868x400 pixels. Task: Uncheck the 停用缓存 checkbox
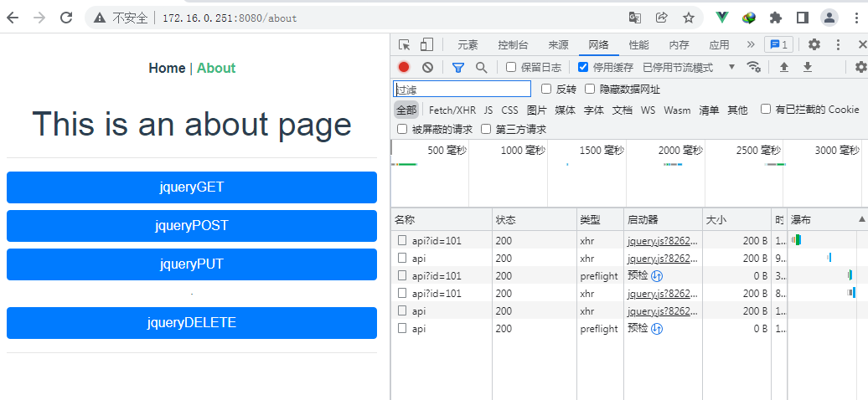(583, 67)
